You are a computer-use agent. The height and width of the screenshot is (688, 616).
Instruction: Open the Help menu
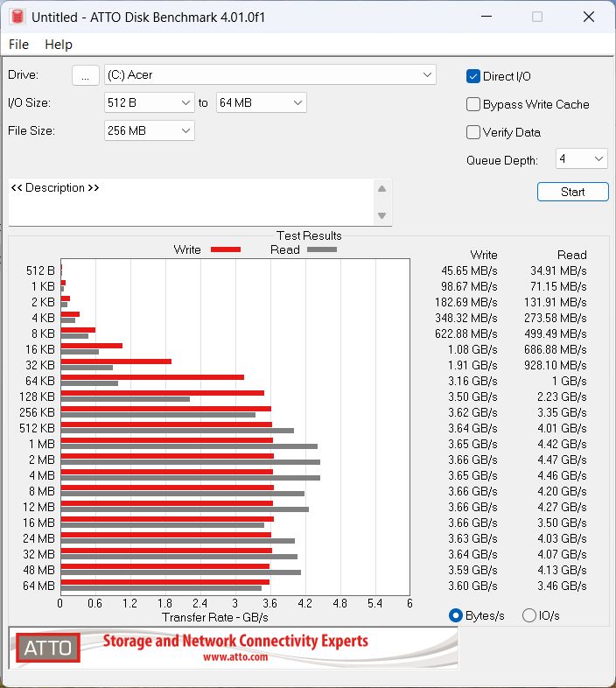(x=59, y=45)
